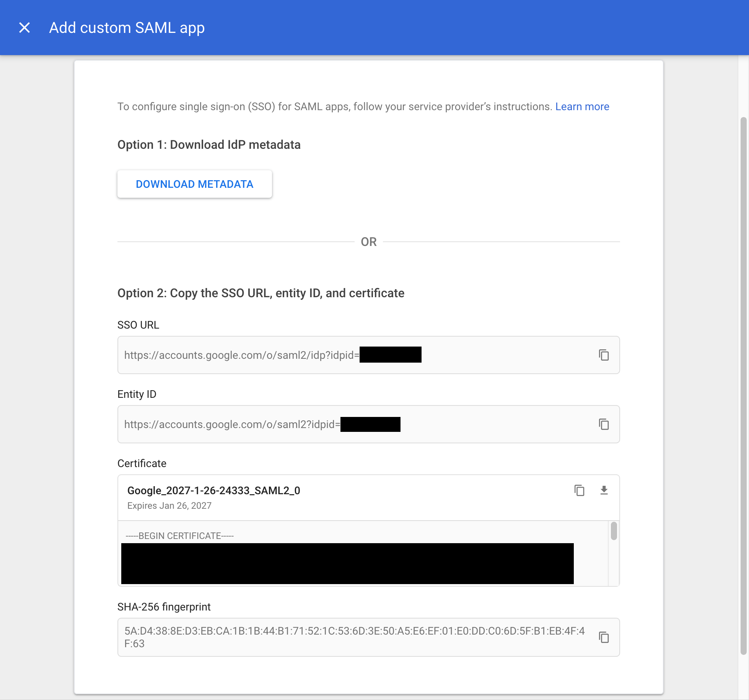Copy the SSO URL value
Screen dimensions: 749x700
coord(604,355)
